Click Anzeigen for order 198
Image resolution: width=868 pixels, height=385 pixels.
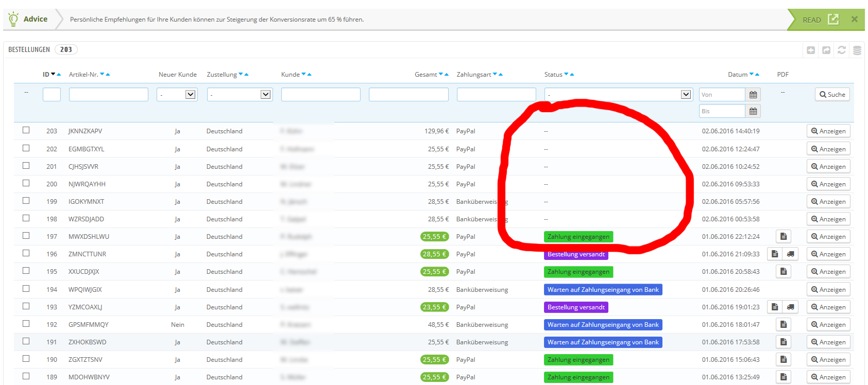[x=828, y=219]
